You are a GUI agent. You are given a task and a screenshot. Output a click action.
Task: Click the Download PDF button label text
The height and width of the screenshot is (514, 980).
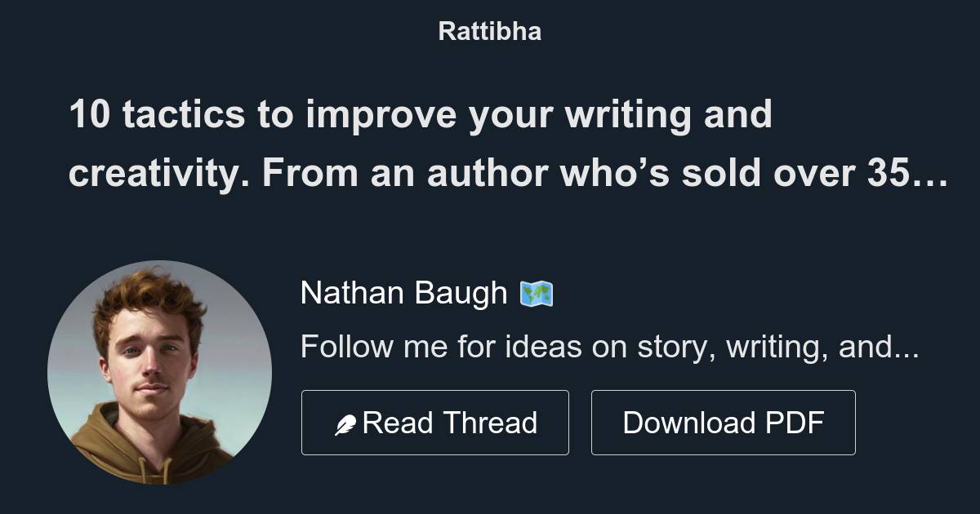point(724,422)
